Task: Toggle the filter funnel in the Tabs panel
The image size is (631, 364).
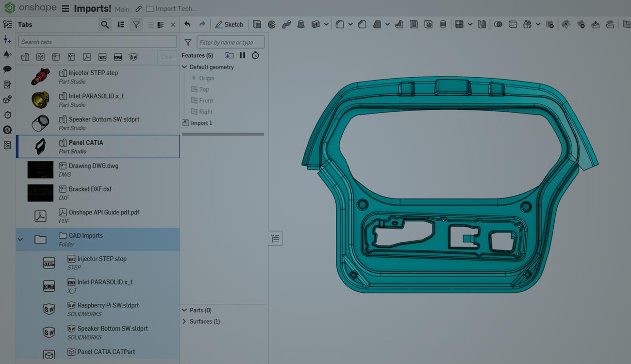Action: pos(136,24)
